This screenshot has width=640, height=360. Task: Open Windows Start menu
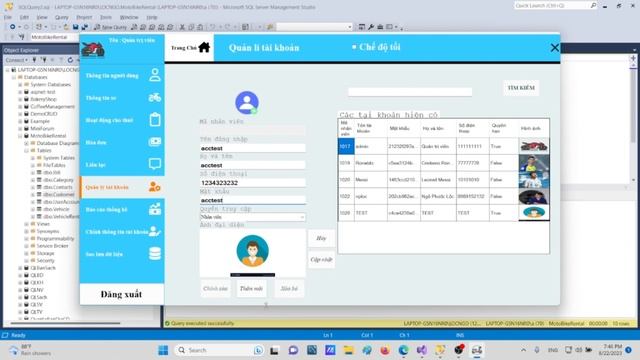pos(163,350)
